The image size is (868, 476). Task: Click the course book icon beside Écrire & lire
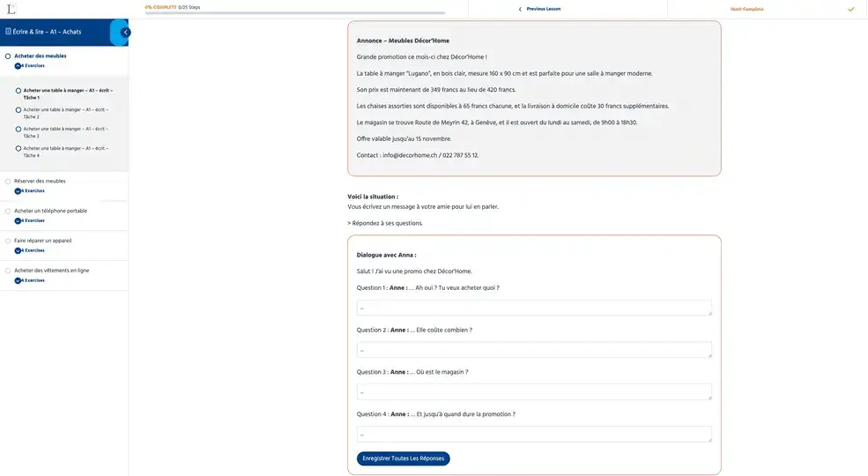(x=8, y=32)
